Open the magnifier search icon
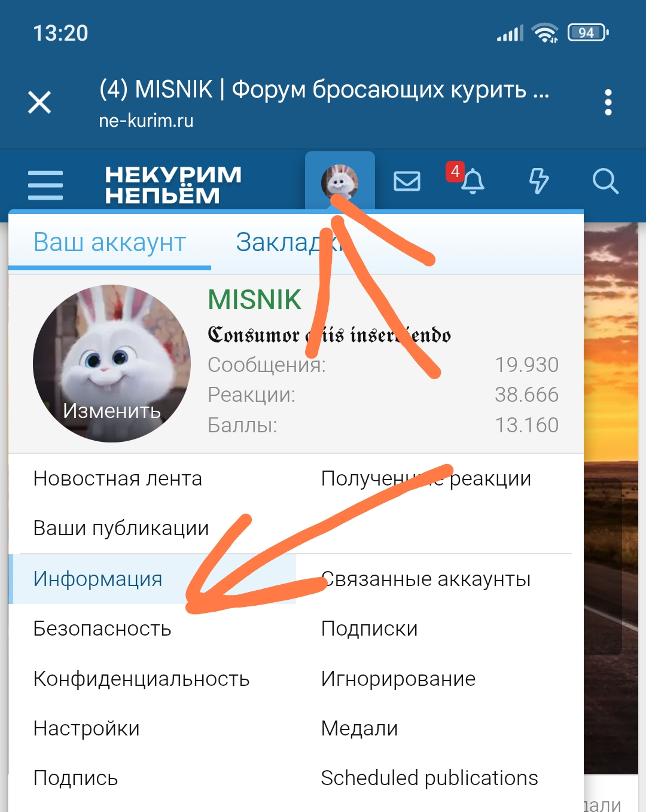646x812 pixels. pos(605,181)
